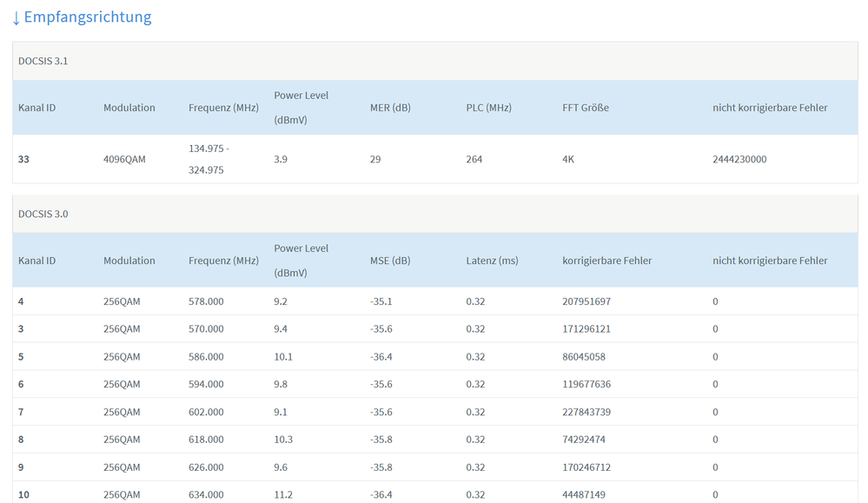Image resolution: width=868 pixels, height=503 pixels.
Task: Click the 44487149 correctable errors value
Action: pyautogui.click(x=584, y=494)
